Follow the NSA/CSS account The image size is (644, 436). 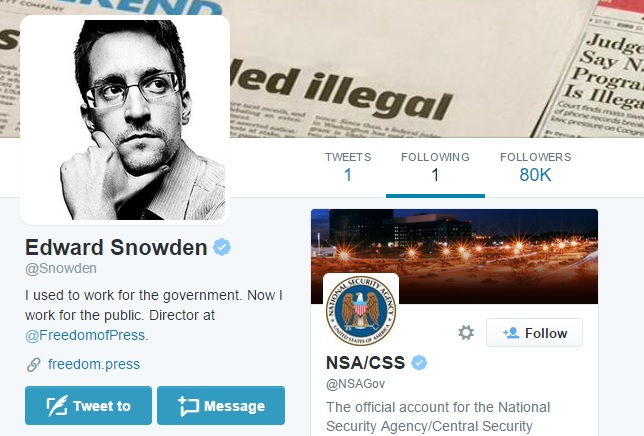coord(534,333)
